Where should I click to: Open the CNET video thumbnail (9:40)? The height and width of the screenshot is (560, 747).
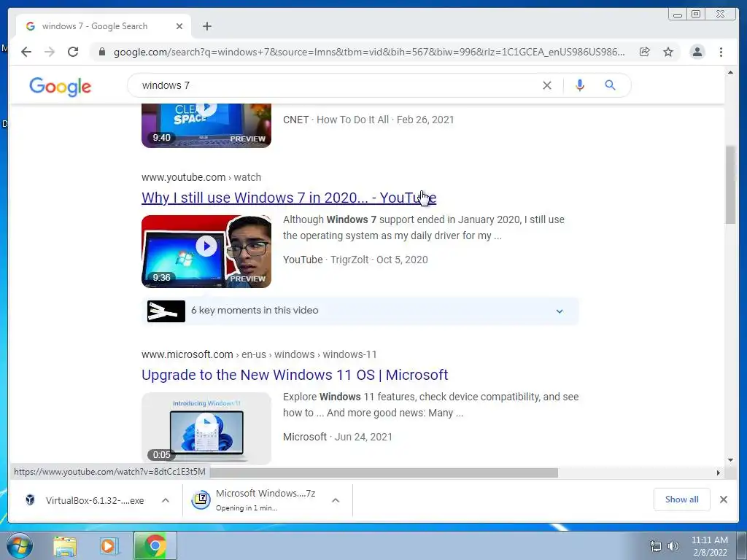point(206,125)
